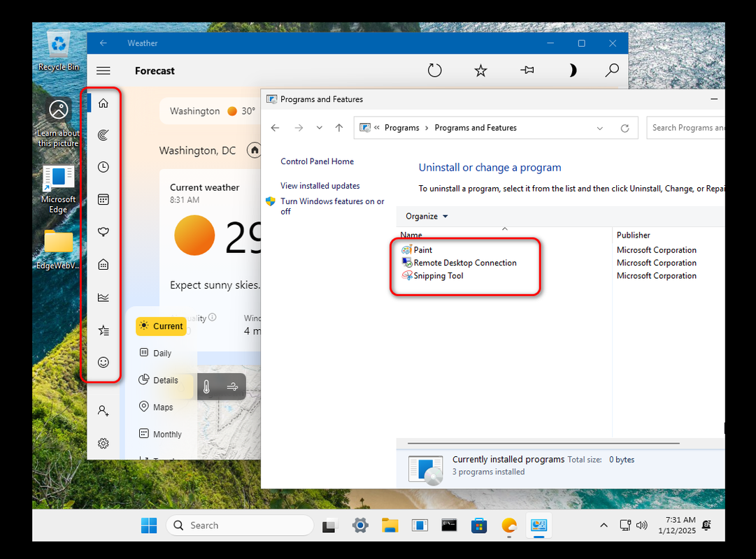Screen dimensions: 756x559
Task: Show hidden system tray icons
Action: point(604,525)
